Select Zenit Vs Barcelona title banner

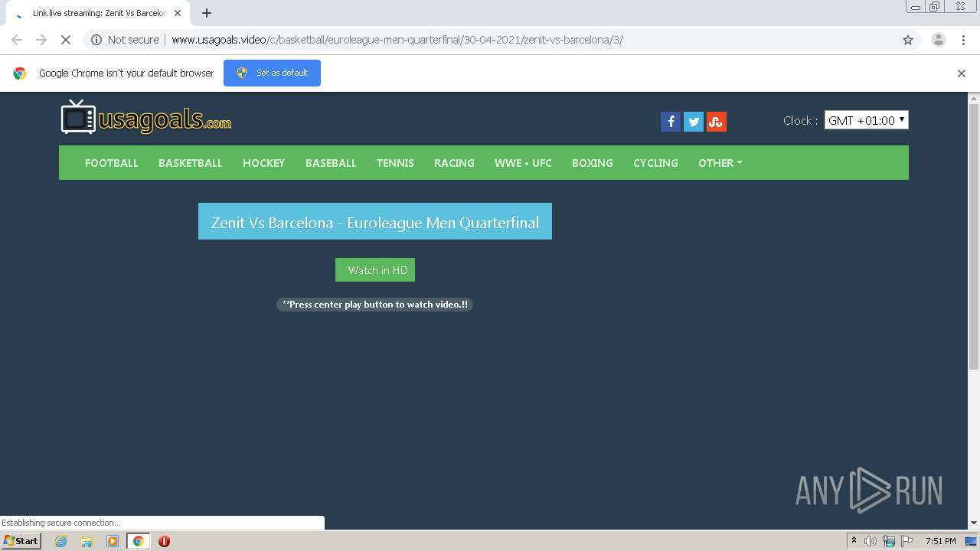click(x=375, y=222)
